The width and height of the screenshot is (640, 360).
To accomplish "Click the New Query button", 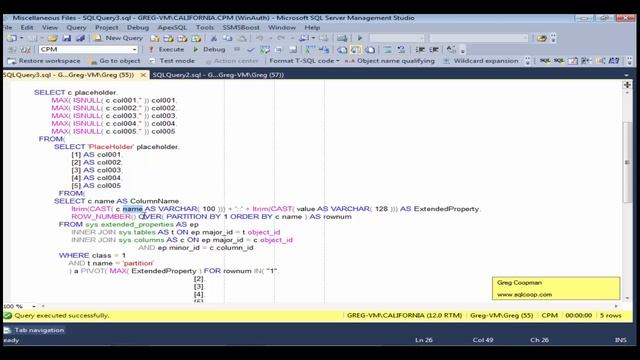I will tap(118, 38).
